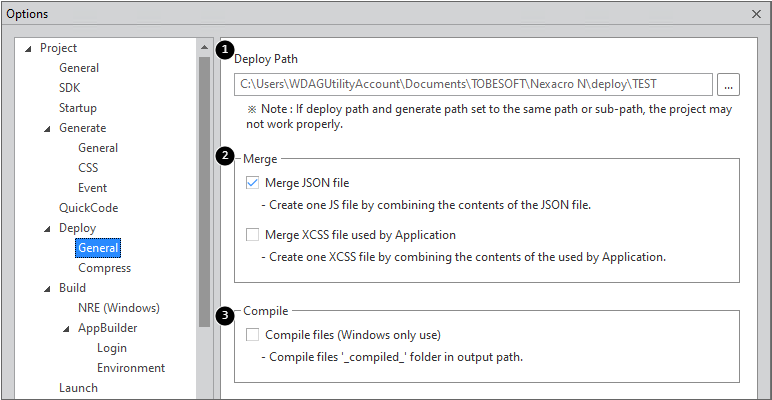Collapse the AppBuilder tree node

66,328
